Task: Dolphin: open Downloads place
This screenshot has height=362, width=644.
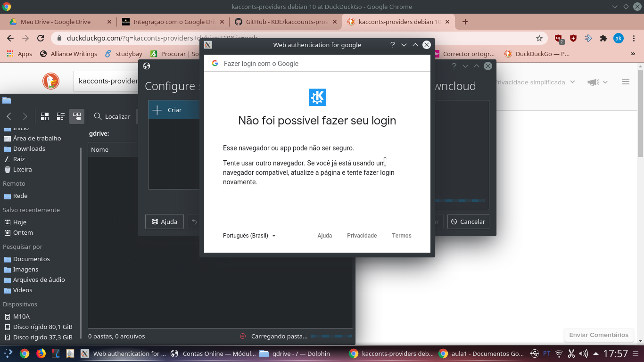Action: [x=29, y=148]
